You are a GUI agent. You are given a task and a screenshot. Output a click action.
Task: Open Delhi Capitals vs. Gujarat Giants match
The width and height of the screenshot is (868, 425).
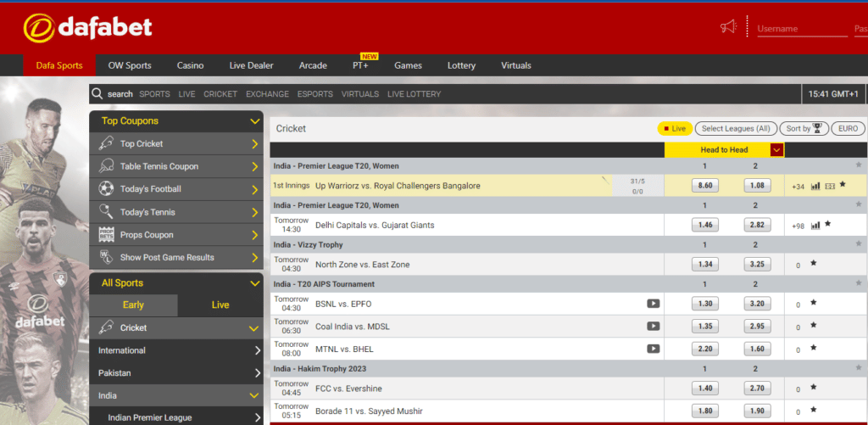pyautogui.click(x=375, y=225)
